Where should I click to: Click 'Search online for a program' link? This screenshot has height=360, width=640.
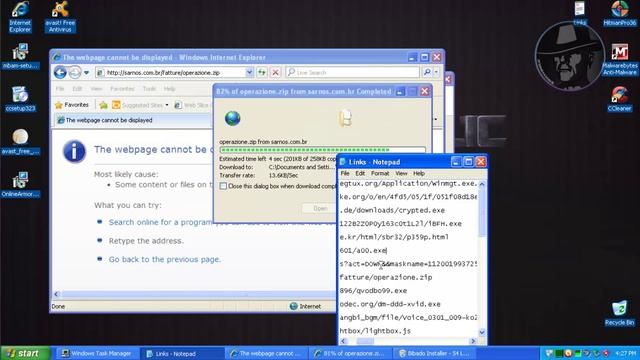[161, 222]
